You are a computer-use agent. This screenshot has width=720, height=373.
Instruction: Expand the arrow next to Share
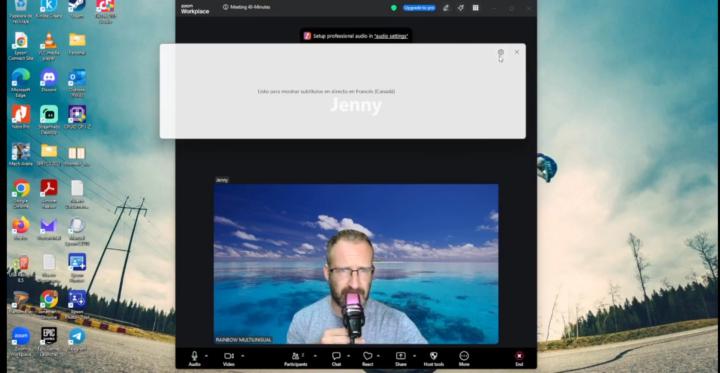point(414,356)
